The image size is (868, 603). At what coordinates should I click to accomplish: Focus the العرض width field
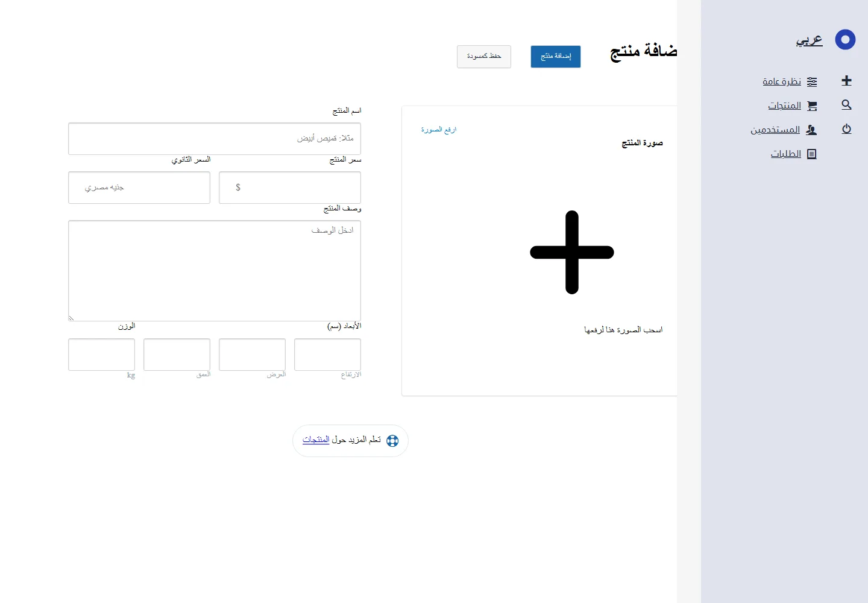point(252,355)
